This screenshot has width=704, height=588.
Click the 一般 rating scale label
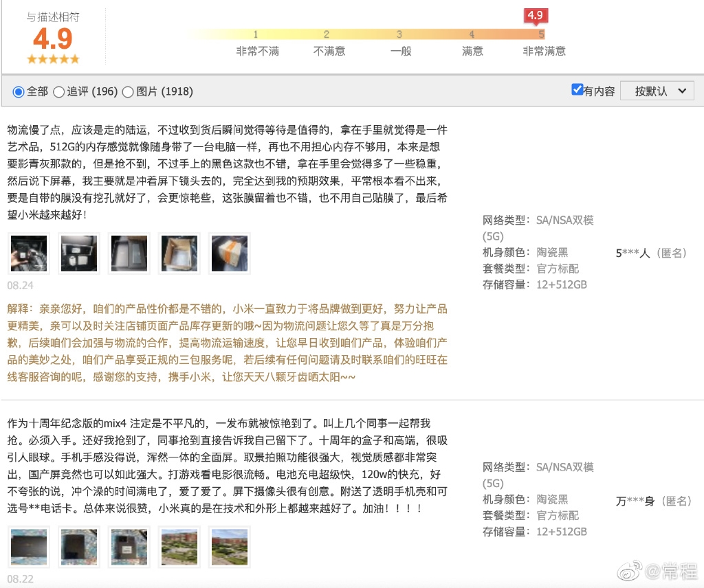(401, 51)
